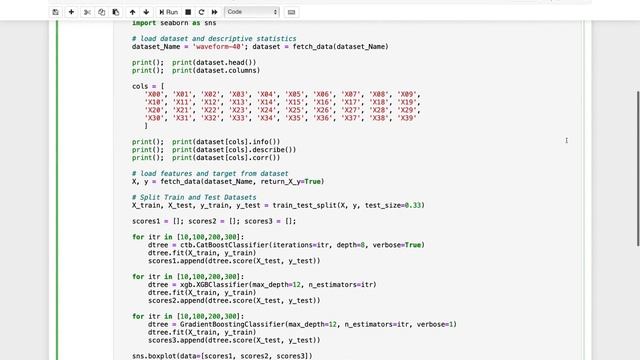
Task: Click the 'scores2.append' line
Action: click(x=234, y=300)
